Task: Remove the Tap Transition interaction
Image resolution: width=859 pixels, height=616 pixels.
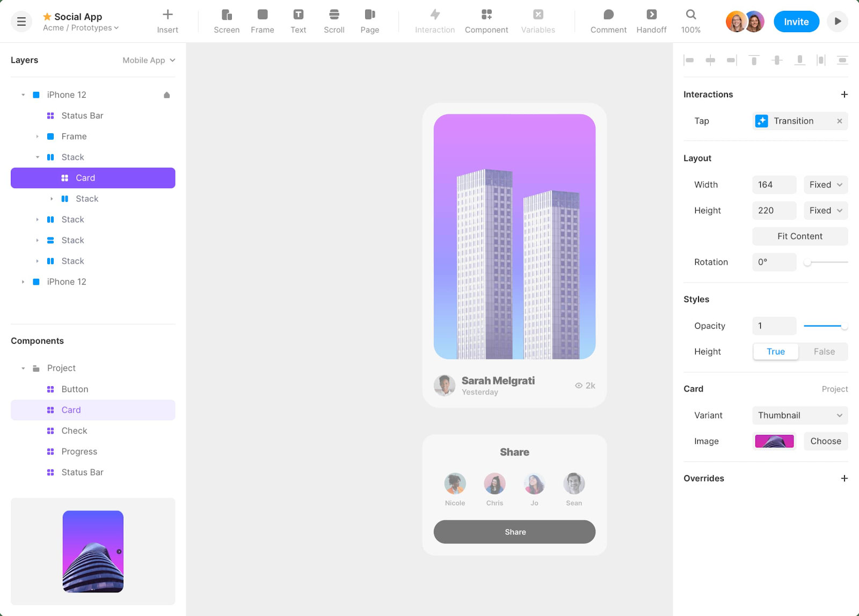Action: pos(839,121)
